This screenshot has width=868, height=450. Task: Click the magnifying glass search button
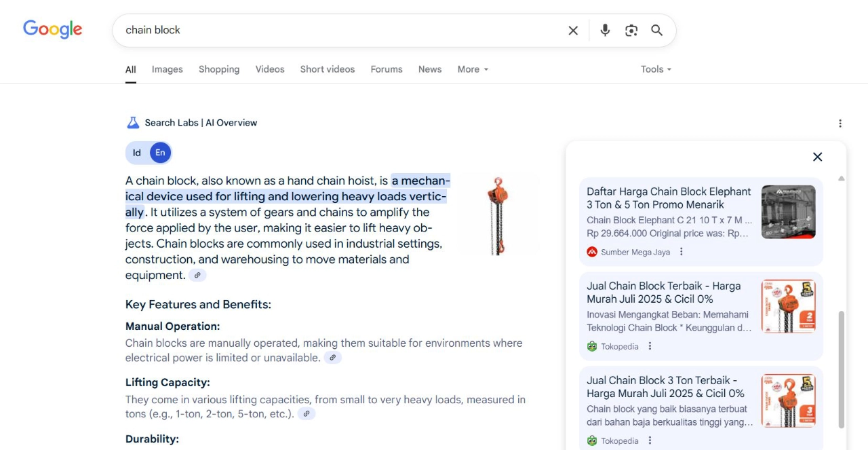tap(656, 31)
